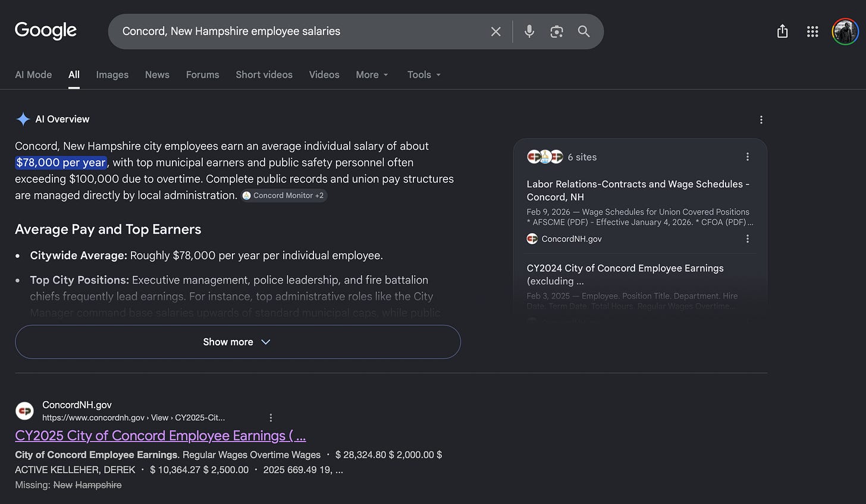
Task: Click the Missing: New Hampshire text
Action: (x=68, y=485)
